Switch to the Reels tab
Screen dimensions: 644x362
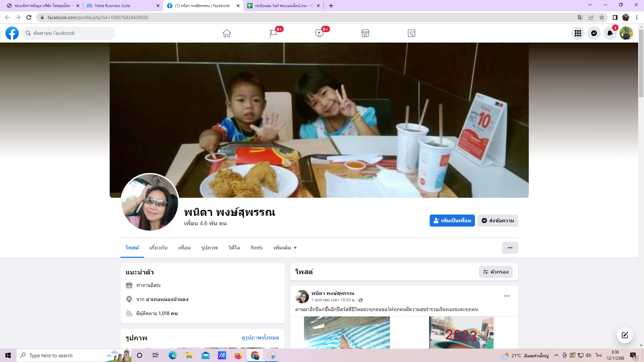[x=257, y=248]
